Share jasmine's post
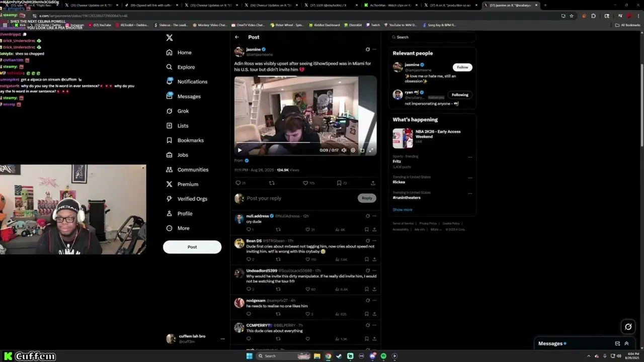 tap(373, 183)
